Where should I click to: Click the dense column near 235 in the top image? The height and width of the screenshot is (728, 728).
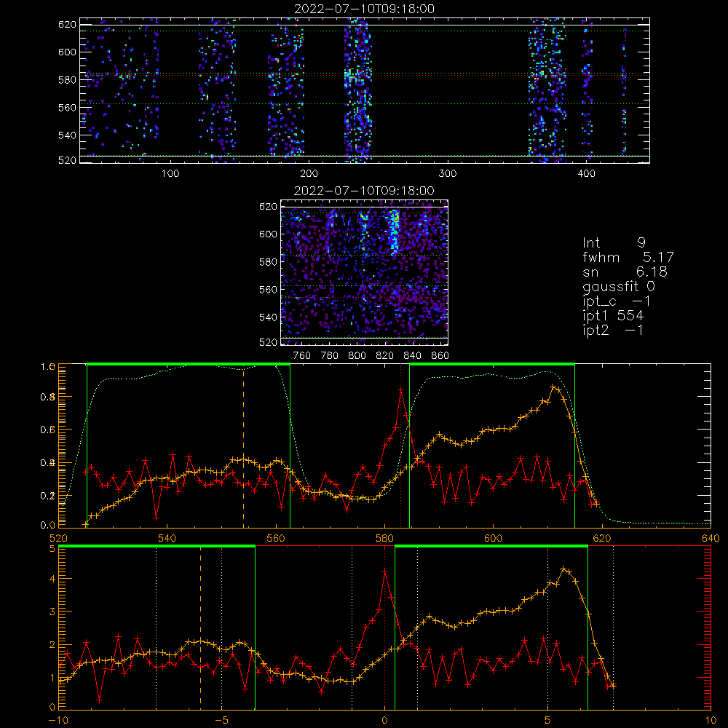click(x=357, y=90)
